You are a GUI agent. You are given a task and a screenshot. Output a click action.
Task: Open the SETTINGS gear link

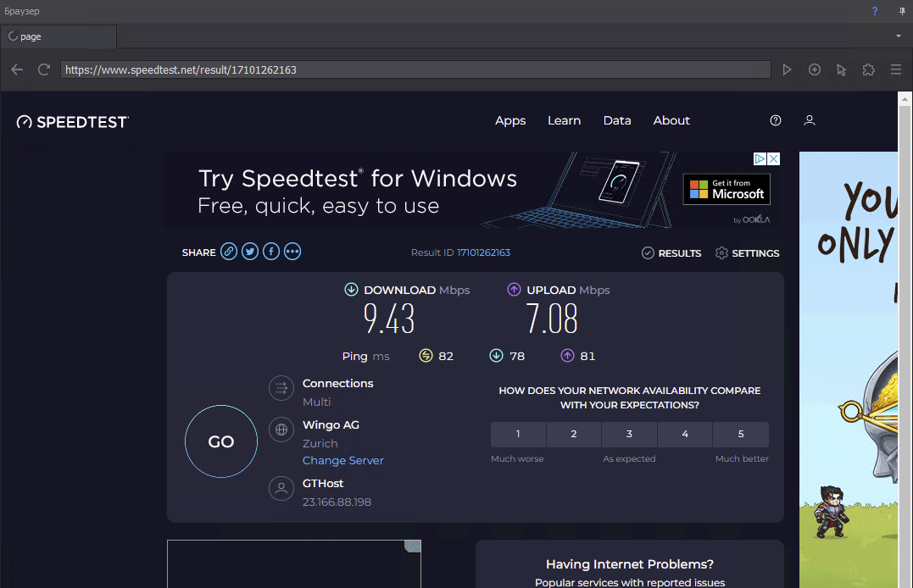pos(747,253)
